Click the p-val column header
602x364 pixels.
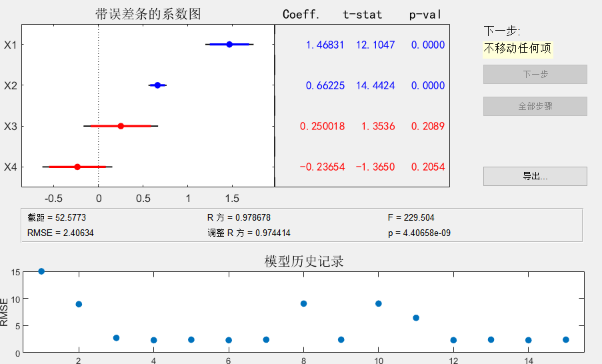(x=425, y=15)
